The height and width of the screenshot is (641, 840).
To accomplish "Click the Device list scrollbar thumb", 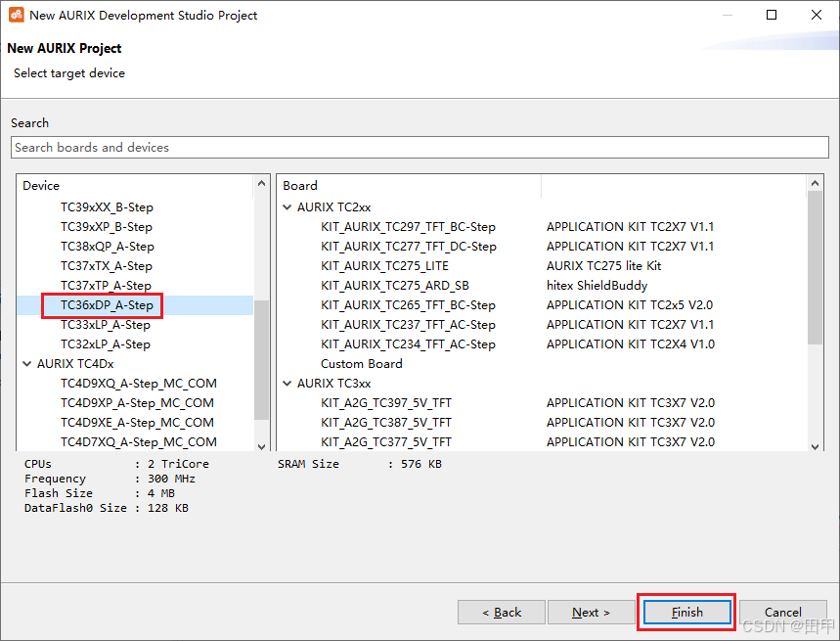I will coord(261,359).
